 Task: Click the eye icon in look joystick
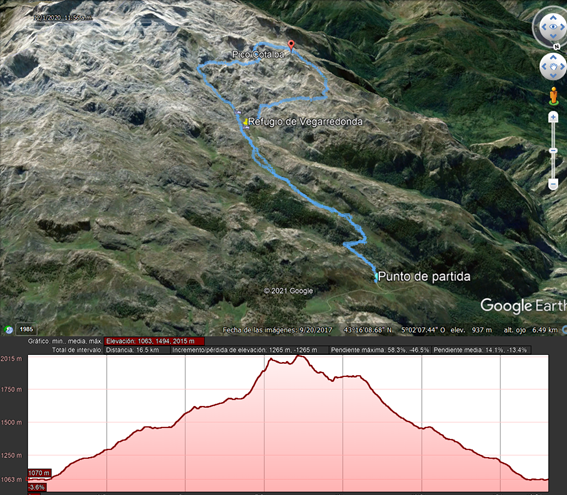[553, 27]
